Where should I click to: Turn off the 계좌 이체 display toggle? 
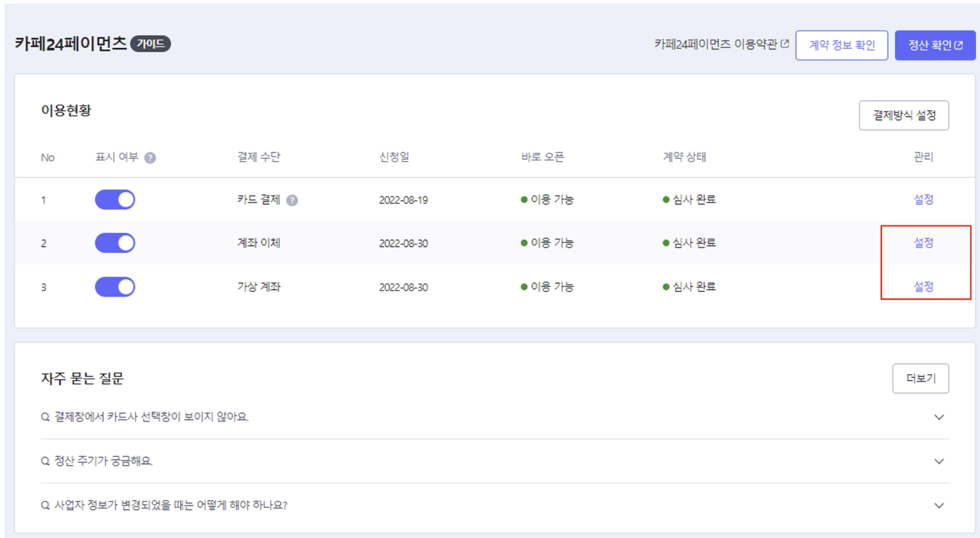tap(115, 243)
